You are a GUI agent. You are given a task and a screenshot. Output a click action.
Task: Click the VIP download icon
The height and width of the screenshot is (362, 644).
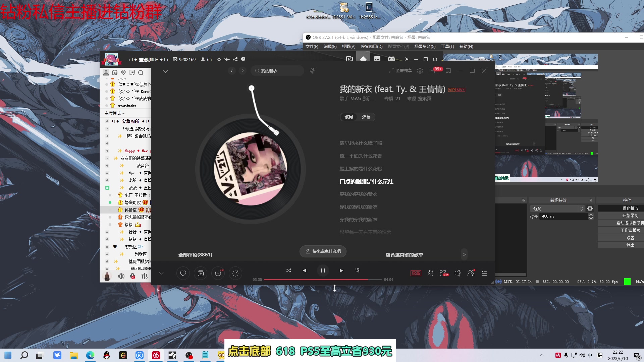pos(218,273)
